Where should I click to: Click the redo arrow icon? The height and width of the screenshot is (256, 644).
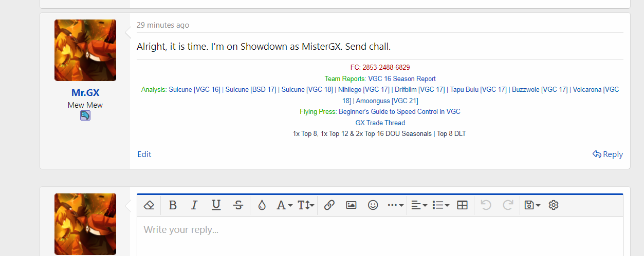508,205
